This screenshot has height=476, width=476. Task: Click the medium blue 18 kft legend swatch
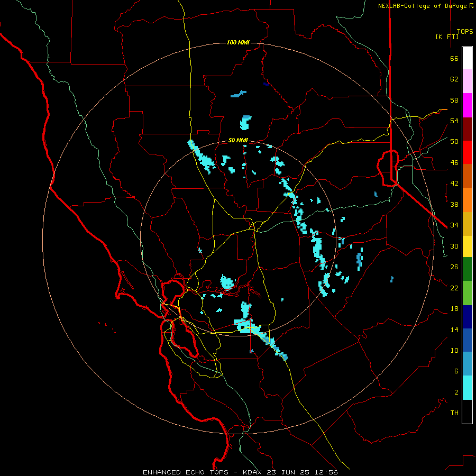point(467,340)
